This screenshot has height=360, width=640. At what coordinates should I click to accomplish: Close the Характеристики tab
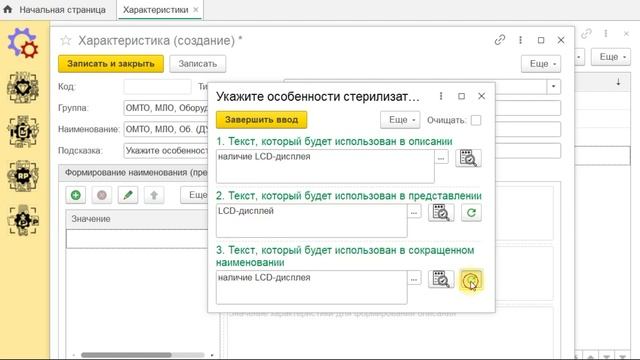pyautogui.click(x=196, y=10)
